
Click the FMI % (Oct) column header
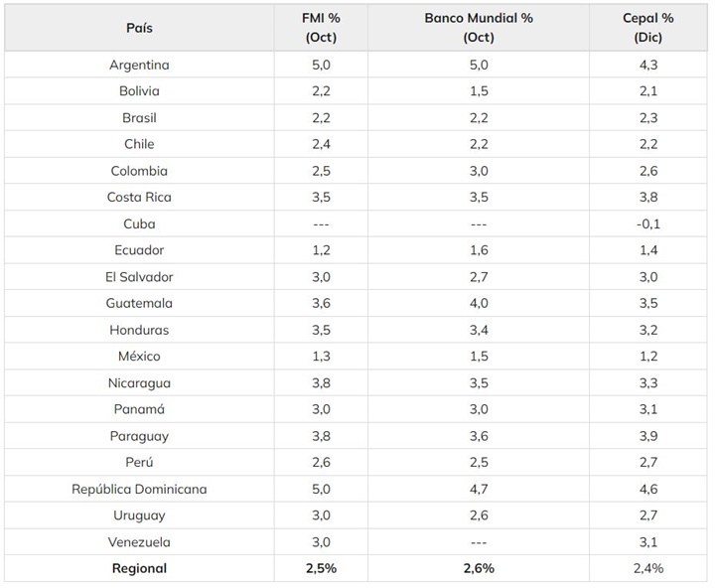click(321, 28)
